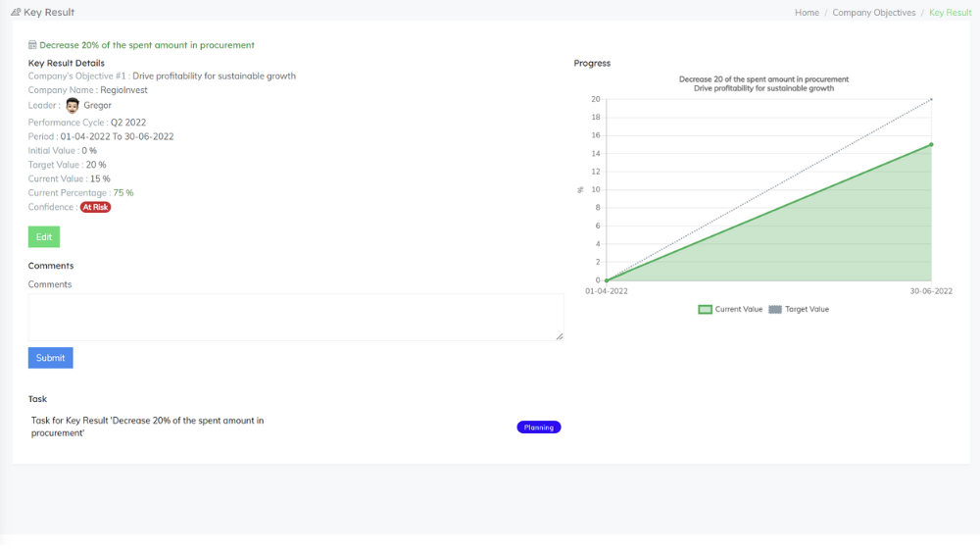Click the 'Drive profitability for sustainable growth' objective text
The height and width of the screenshot is (554, 980).
click(x=214, y=76)
